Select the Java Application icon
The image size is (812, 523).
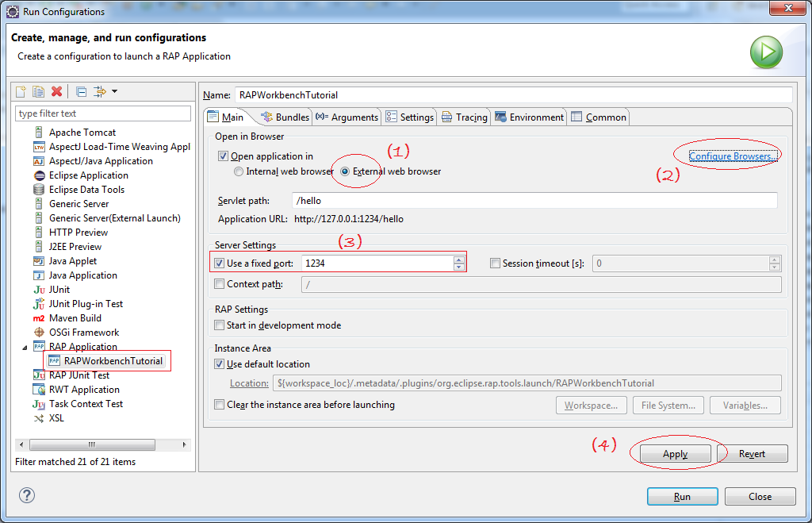[x=39, y=275]
